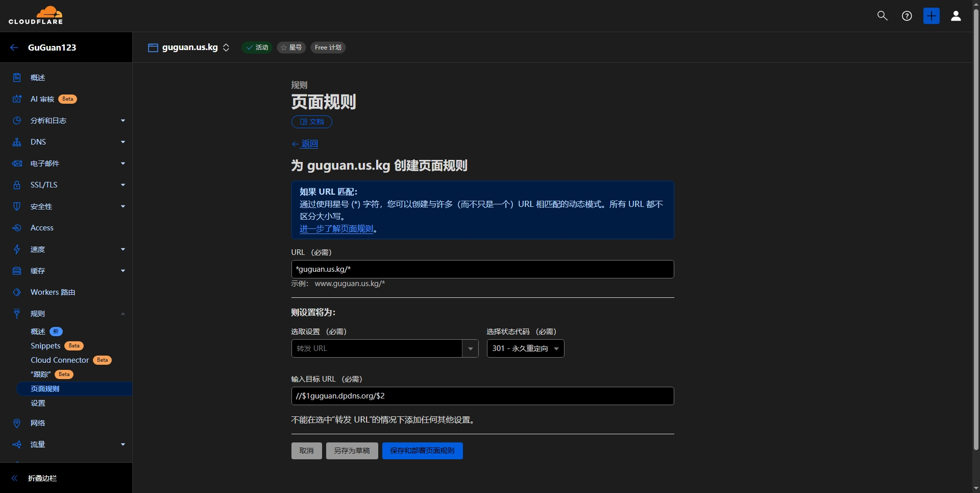Click the 安全性 shield icon
980x493 pixels.
[17, 206]
